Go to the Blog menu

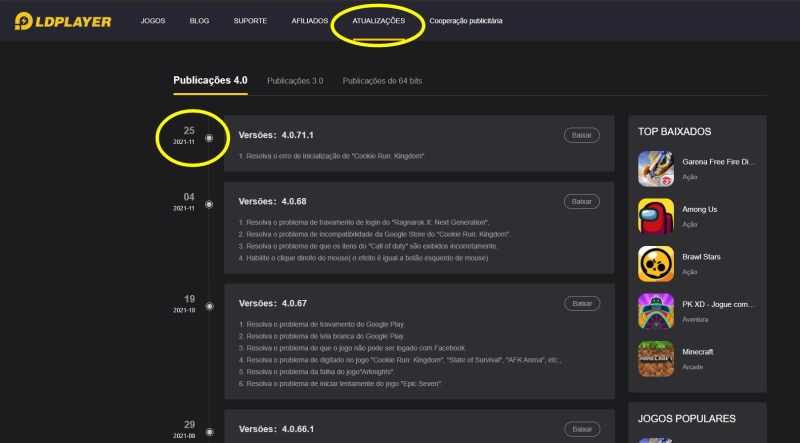[x=200, y=21]
